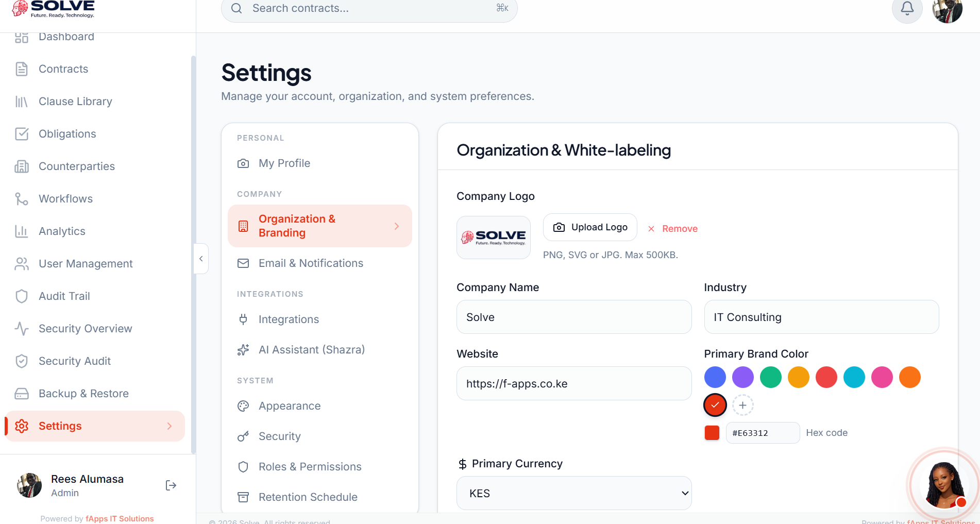Pick the cyan brand color swatch
This screenshot has height=524, width=980.
pyautogui.click(x=854, y=377)
